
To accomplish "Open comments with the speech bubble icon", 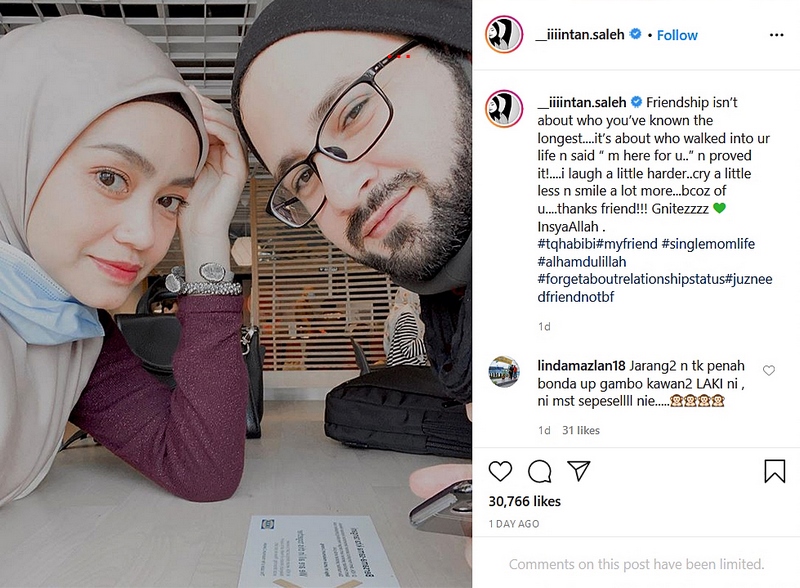I will pos(539,471).
